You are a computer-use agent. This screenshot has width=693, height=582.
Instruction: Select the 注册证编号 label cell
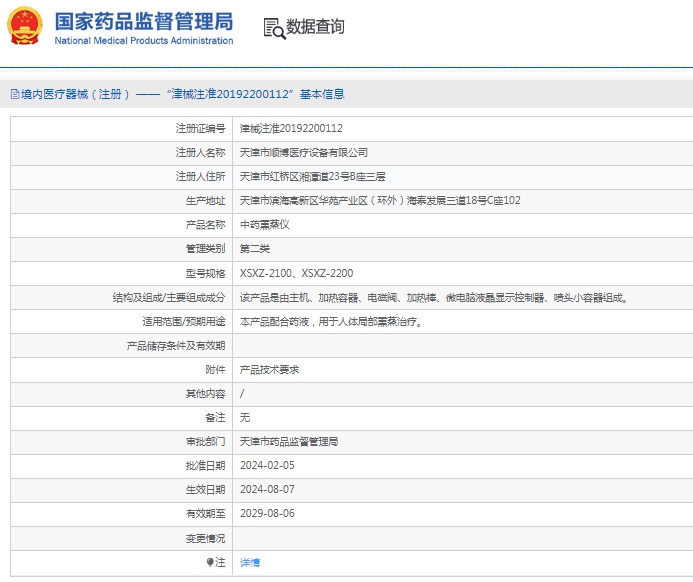[x=200, y=129]
